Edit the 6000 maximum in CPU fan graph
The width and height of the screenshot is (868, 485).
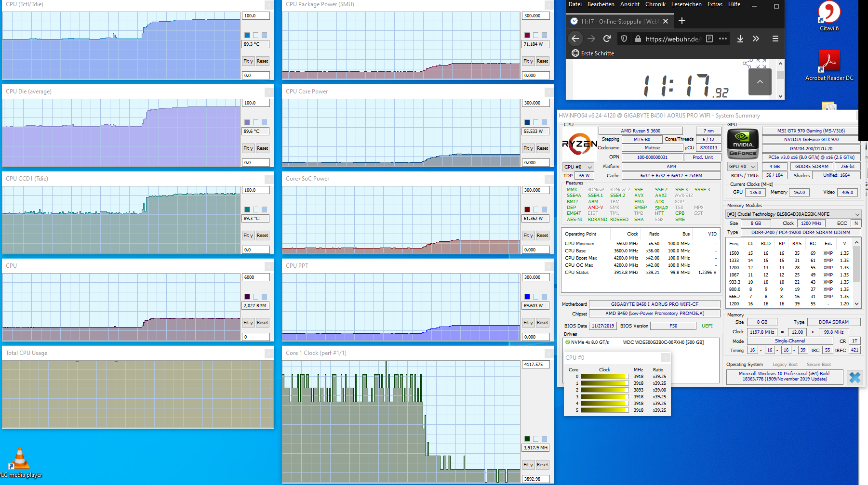(255, 277)
